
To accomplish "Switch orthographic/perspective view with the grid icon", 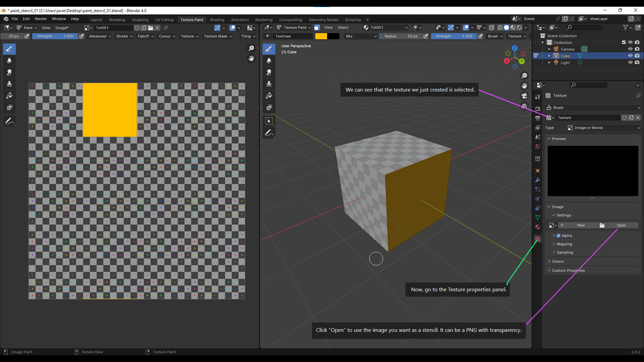I will [524, 106].
